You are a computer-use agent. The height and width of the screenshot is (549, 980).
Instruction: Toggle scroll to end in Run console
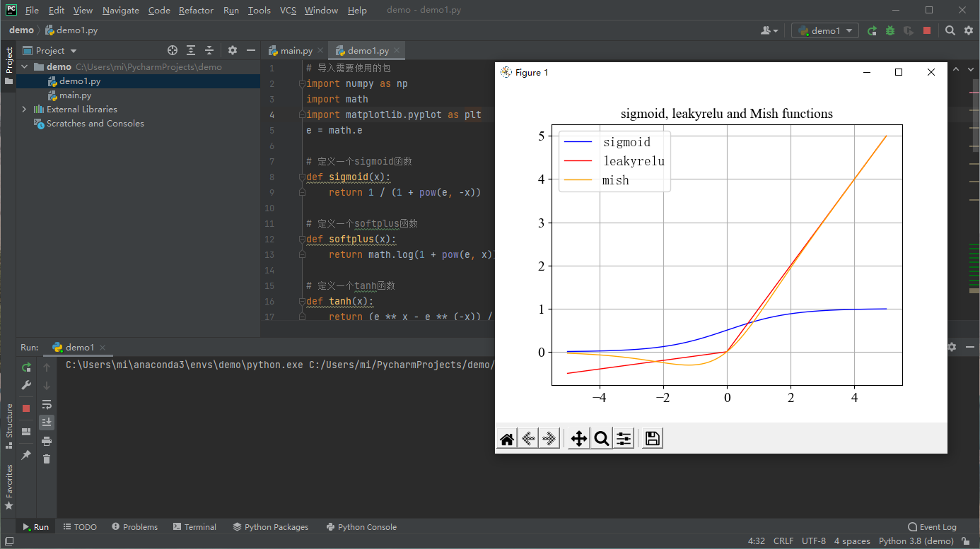(x=47, y=422)
